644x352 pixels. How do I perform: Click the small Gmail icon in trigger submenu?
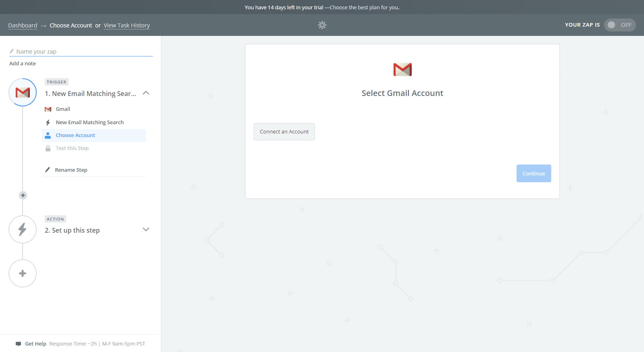click(x=48, y=109)
